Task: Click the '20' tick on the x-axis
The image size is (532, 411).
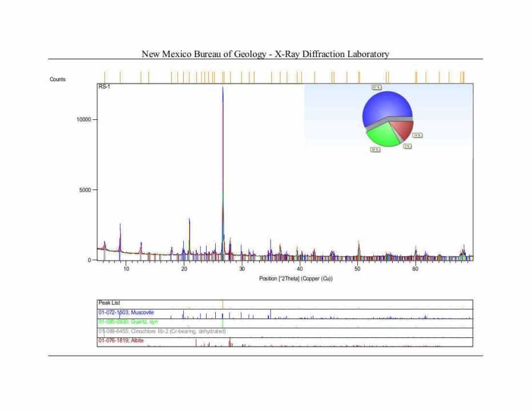Action: [184, 269]
